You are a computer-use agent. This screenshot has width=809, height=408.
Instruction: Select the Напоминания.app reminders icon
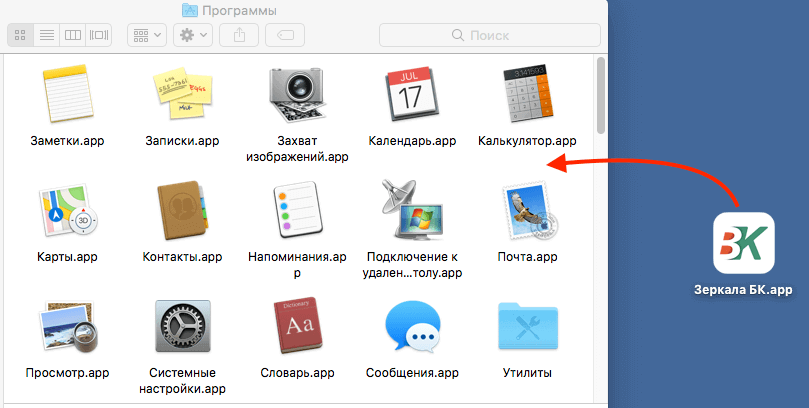[298, 210]
